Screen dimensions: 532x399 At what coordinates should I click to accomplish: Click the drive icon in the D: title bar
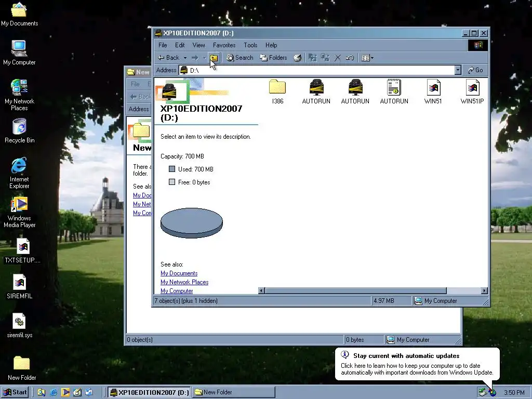pyautogui.click(x=158, y=33)
